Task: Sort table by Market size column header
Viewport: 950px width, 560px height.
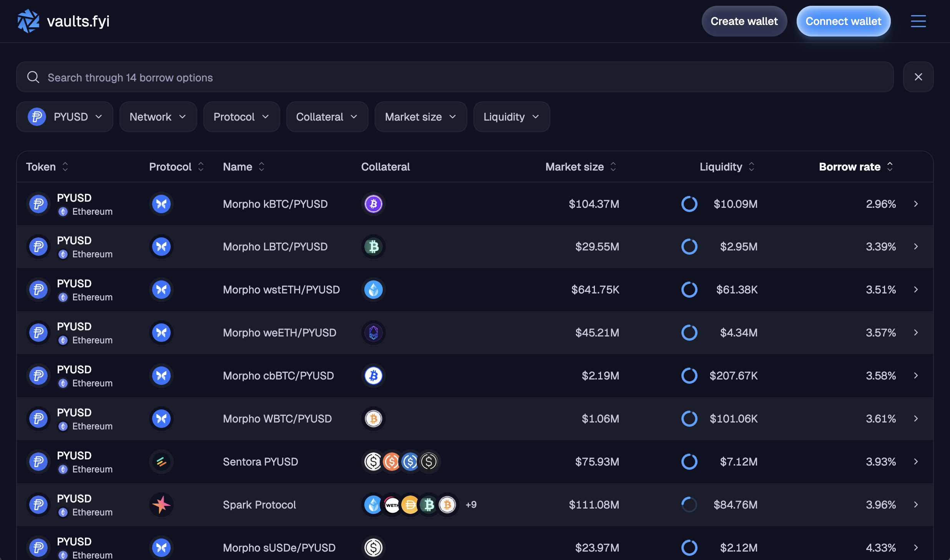Action: pyautogui.click(x=581, y=167)
